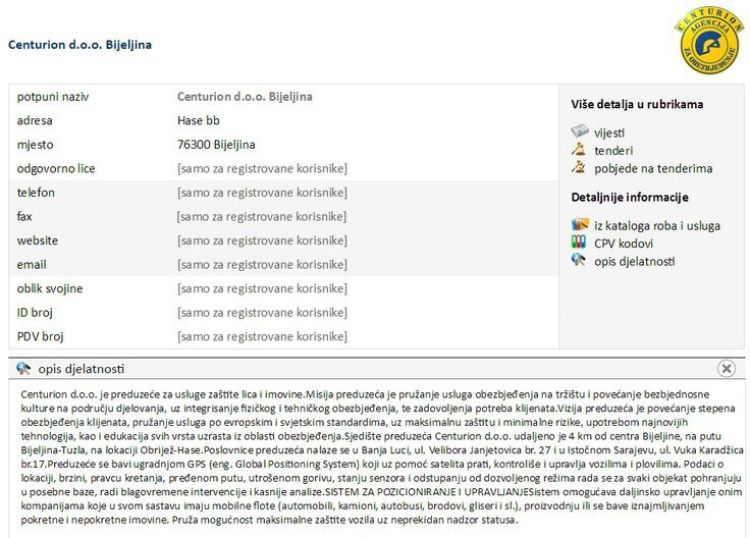Click the sidebar icon beside opis djelatnosti

pyautogui.click(x=578, y=261)
